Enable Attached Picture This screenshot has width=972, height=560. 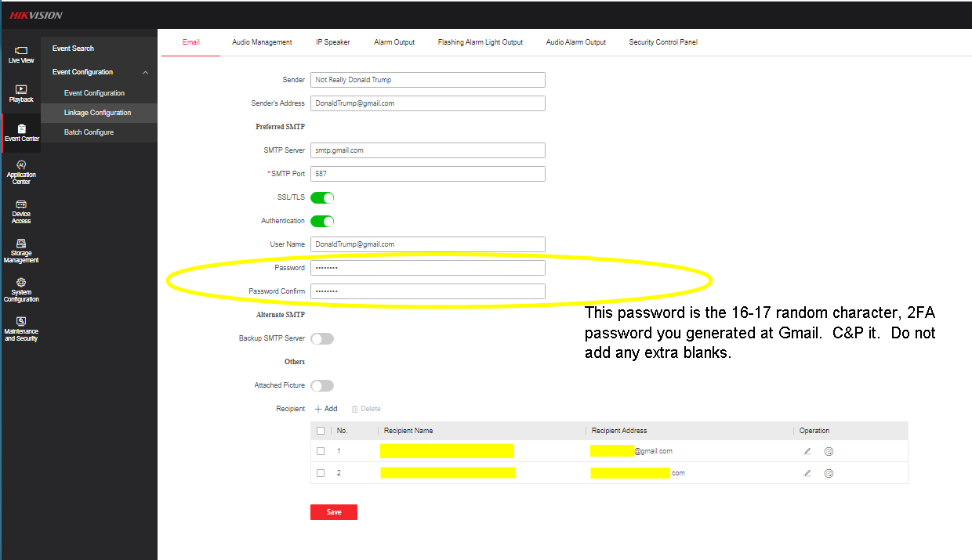(321, 385)
